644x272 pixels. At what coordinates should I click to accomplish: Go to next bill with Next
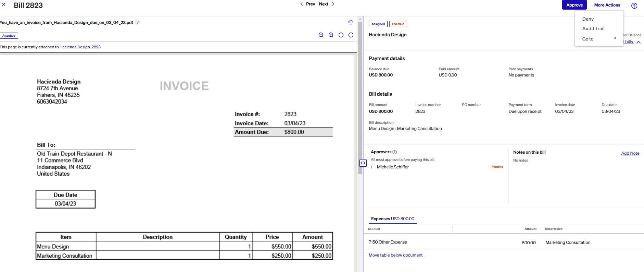(x=327, y=4)
